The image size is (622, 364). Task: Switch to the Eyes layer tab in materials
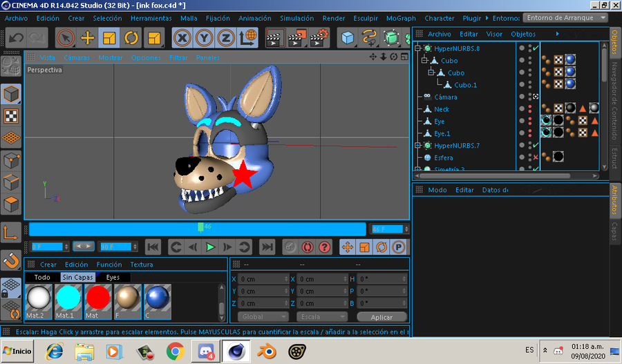click(x=113, y=277)
